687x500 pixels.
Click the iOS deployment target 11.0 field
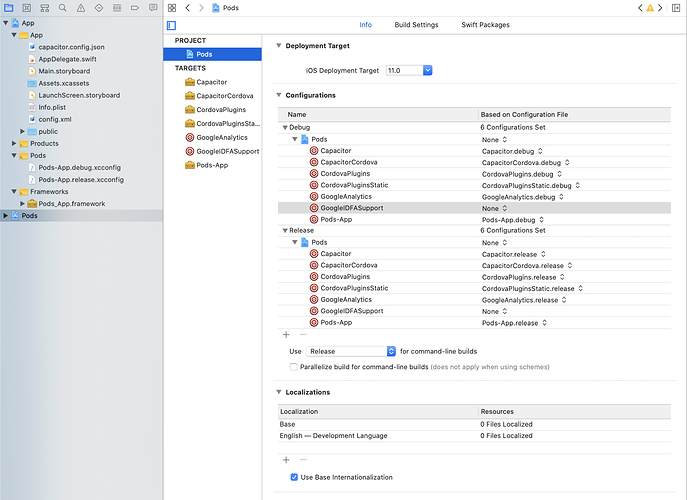(404, 70)
